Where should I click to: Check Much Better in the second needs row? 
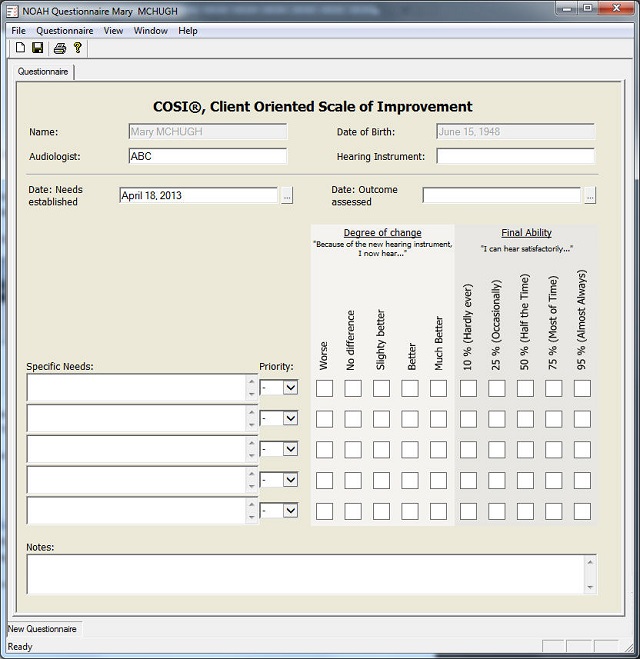click(438, 419)
